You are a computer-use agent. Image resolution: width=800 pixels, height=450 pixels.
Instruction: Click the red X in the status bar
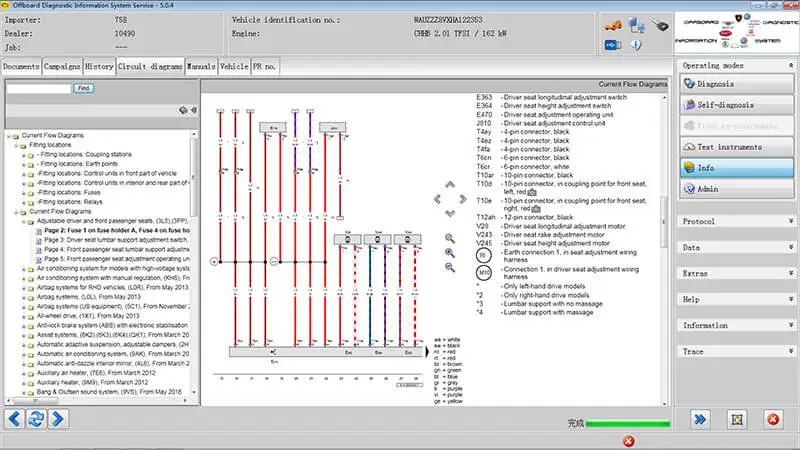pos(629,441)
